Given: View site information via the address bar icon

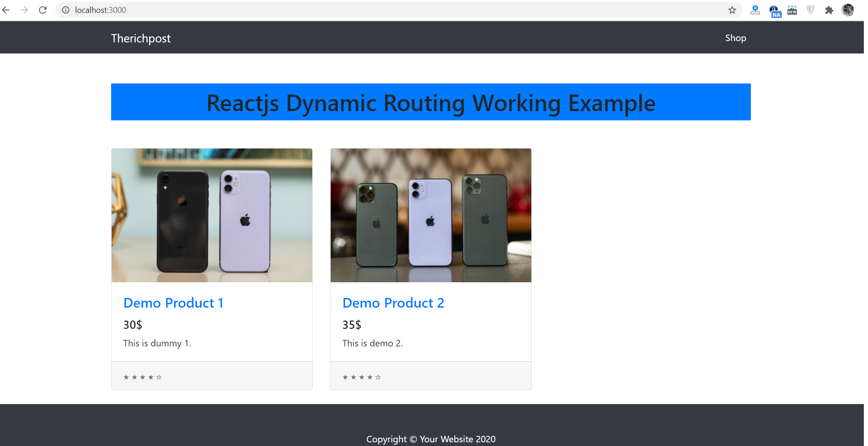Looking at the screenshot, I should click(65, 10).
